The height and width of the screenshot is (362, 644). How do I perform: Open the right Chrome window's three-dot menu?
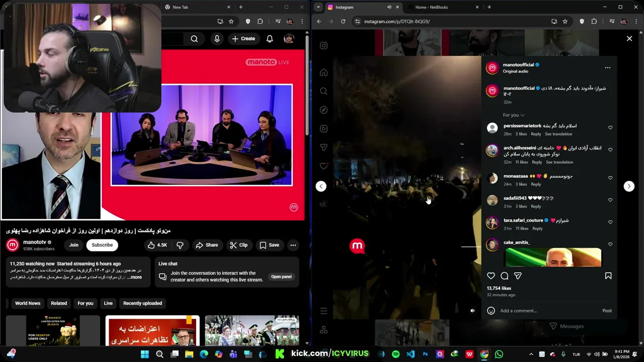click(x=636, y=22)
